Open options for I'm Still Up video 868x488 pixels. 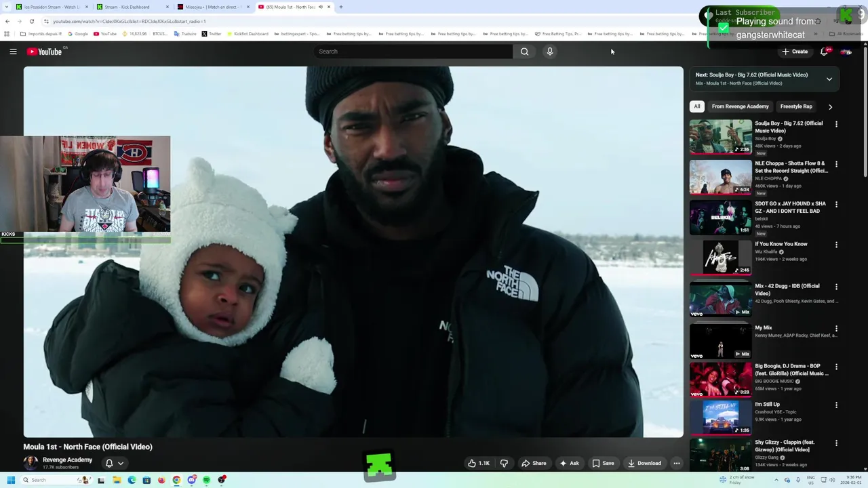pos(836,405)
